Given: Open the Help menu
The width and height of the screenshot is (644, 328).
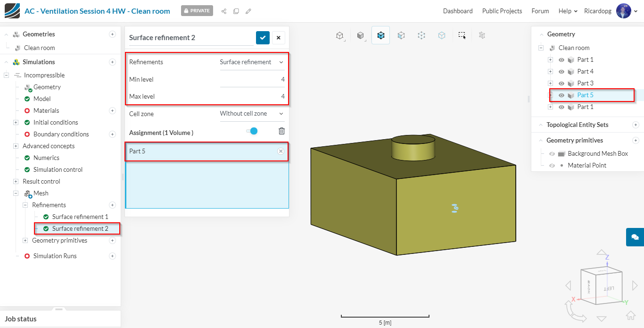Looking at the screenshot, I should click(x=568, y=11).
